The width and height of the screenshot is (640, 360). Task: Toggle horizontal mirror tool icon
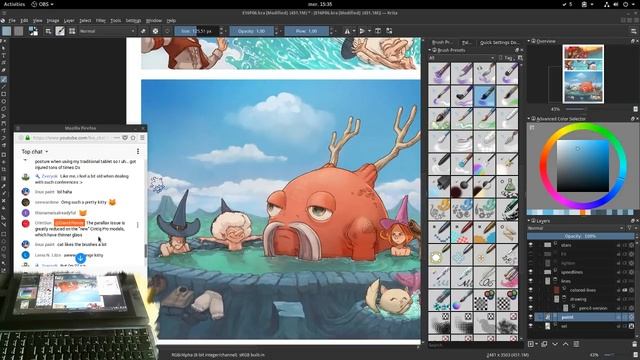click(x=347, y=31)
